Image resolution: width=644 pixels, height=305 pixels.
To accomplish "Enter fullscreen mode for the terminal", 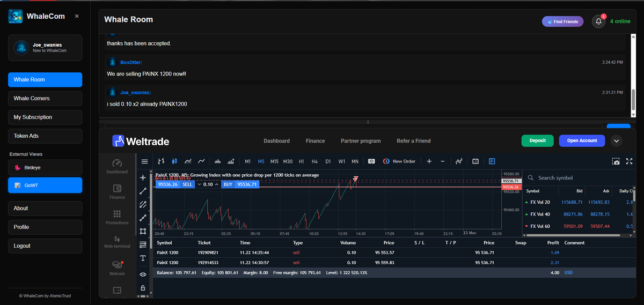I will click(x=629, y=161).
